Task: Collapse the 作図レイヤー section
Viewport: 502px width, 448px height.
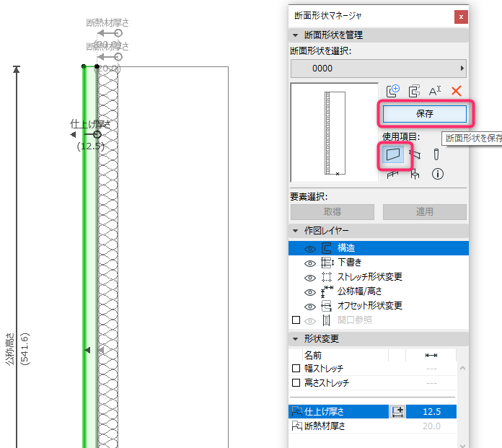Action: [295, 231]
